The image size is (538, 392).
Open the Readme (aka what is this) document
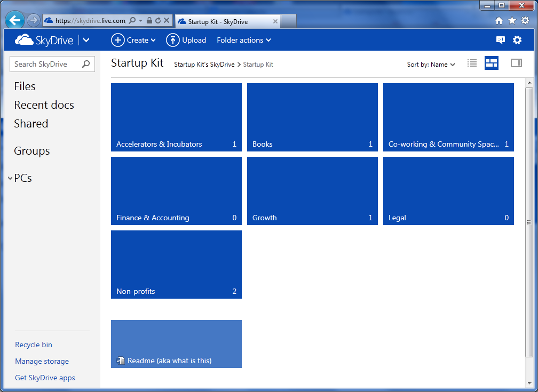(176, 344)
